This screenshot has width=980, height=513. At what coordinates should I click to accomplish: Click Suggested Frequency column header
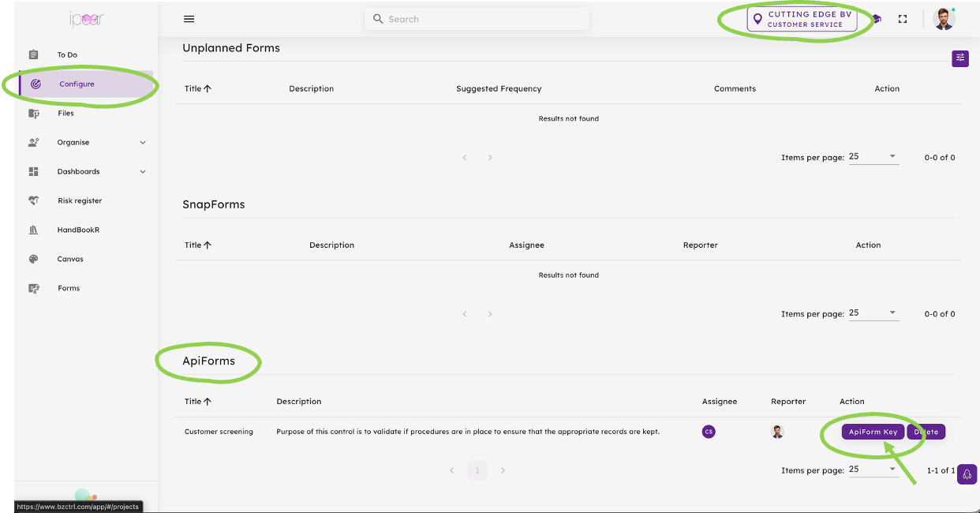[x=499, y=88]
